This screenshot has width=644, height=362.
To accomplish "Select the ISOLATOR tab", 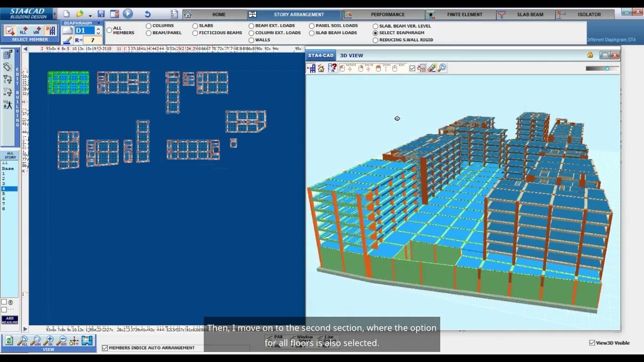I will click(589, 15).
